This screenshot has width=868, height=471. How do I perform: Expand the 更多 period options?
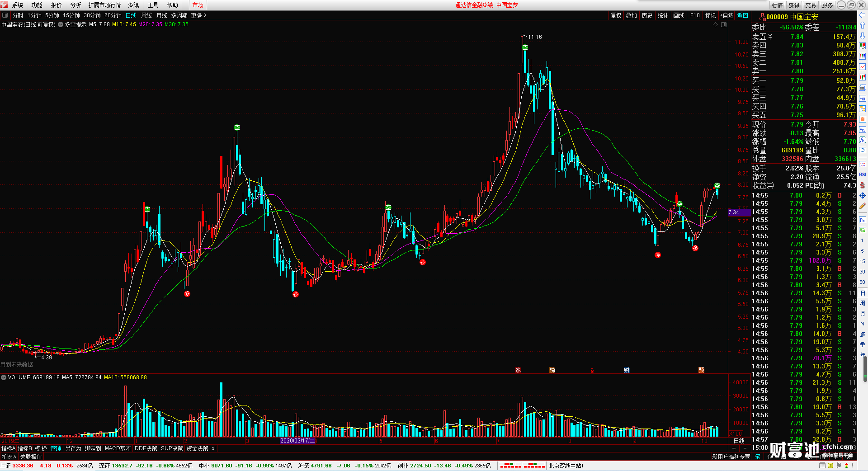198,15
